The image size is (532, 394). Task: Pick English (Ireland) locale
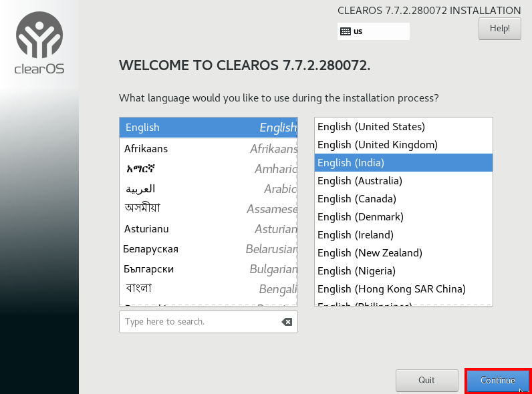click(404, 234)
